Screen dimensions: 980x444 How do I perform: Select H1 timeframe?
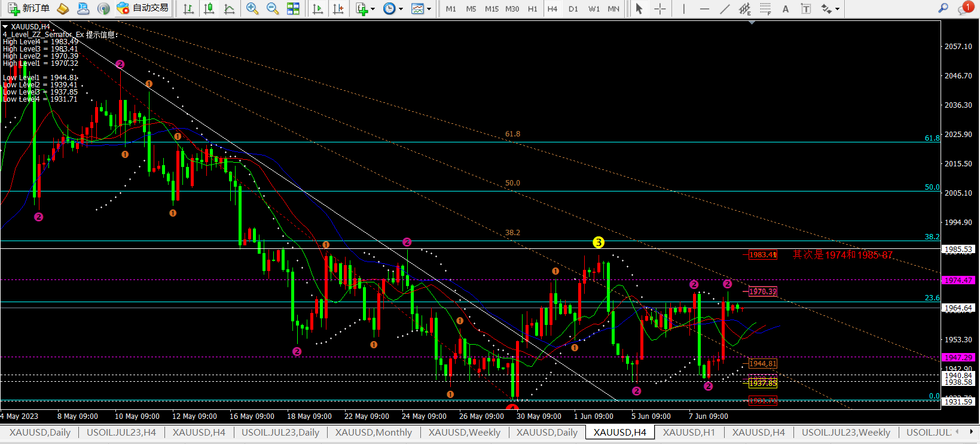click(533, 9)
